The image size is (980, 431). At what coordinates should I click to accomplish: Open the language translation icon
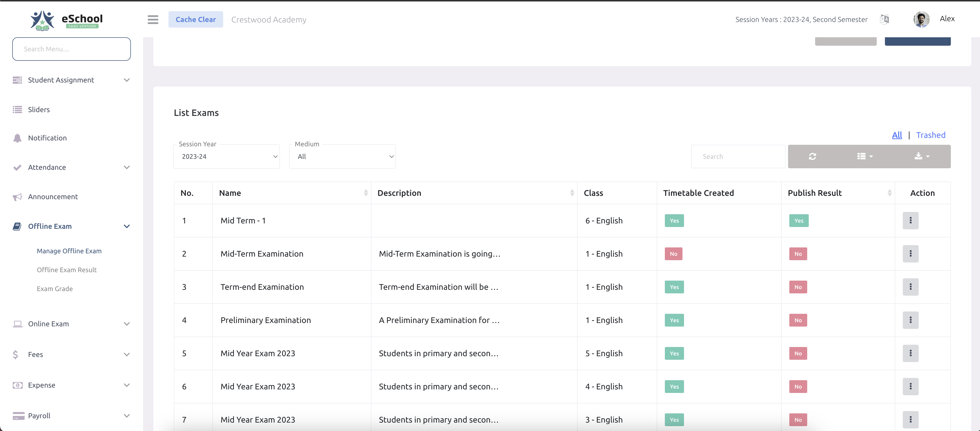(x=884, y=19)
